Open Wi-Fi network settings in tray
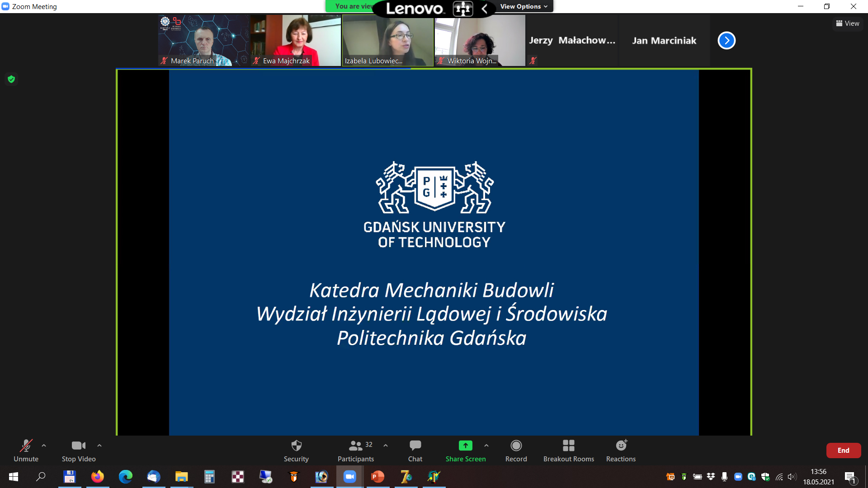The width and height of the screenshot is (868, 488). point(779,477)
